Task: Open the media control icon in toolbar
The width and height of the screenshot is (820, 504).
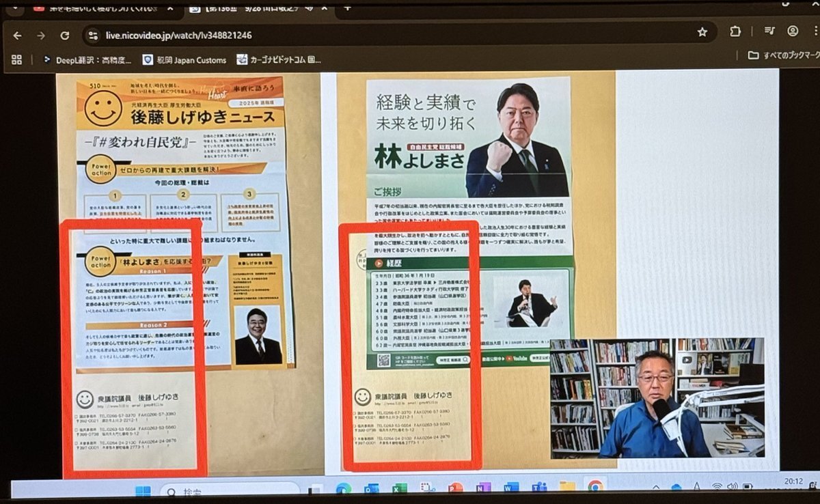Action: tap(770, 30)
